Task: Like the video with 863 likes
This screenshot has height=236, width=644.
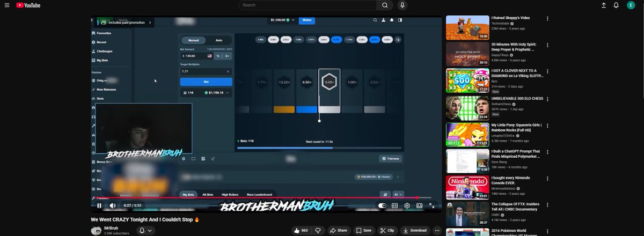Action: coord(301,230)
